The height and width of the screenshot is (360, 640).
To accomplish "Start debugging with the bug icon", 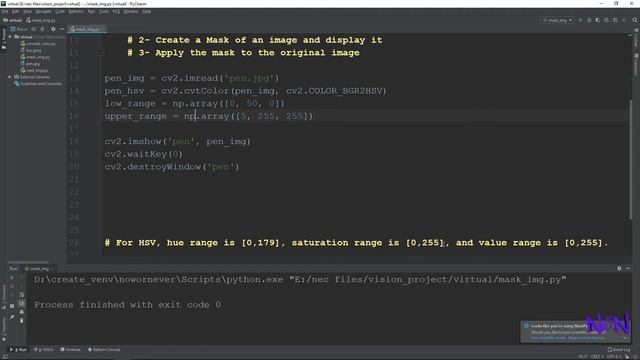I will pyautogui.click(x=589, y=20).
